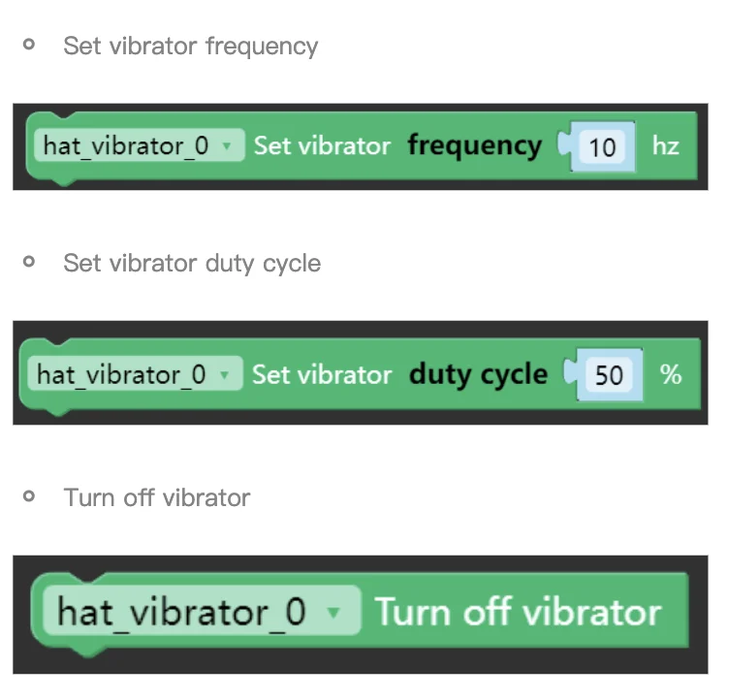729x700 pixels.
Task: Click "Set vibrator" text in the duty cycle block
Action: [322, 375]
